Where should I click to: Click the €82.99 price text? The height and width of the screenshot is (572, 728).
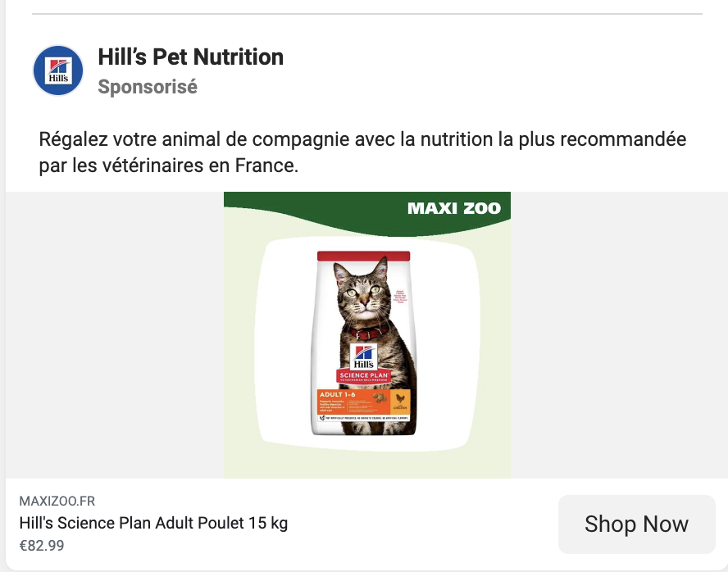(41, 545)
